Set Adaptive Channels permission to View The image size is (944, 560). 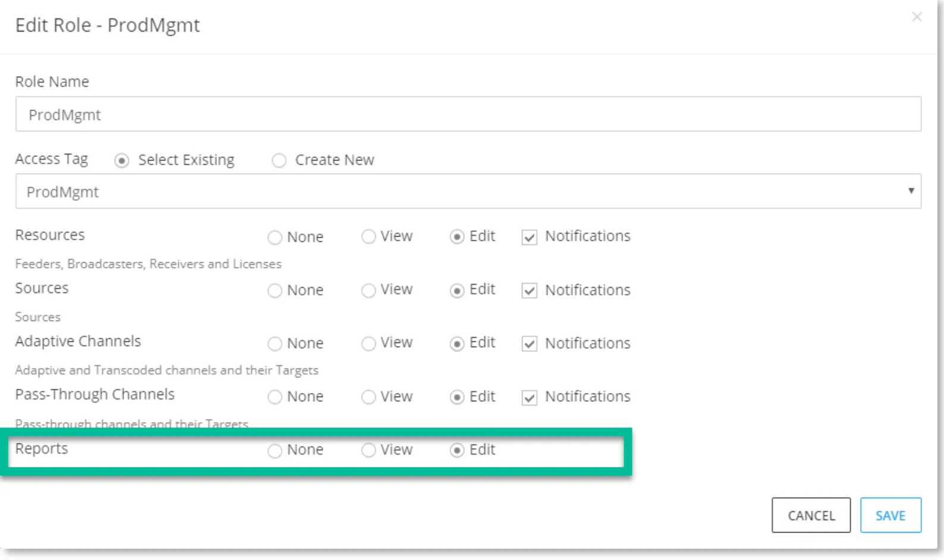click(x=369, y=344)
